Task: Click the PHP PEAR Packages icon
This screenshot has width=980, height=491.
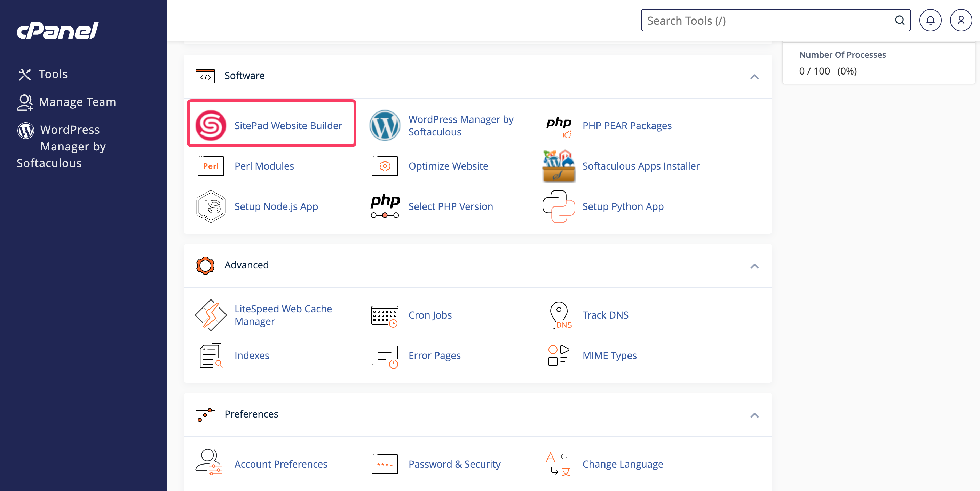Action: [559, 127]
